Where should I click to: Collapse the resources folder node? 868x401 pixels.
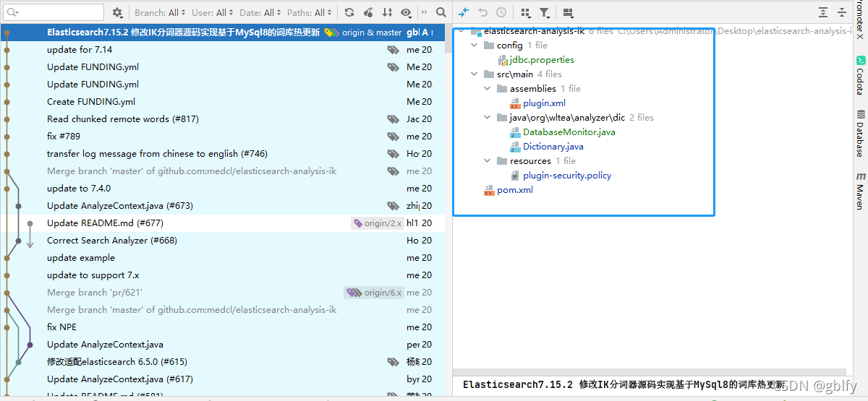488,161
